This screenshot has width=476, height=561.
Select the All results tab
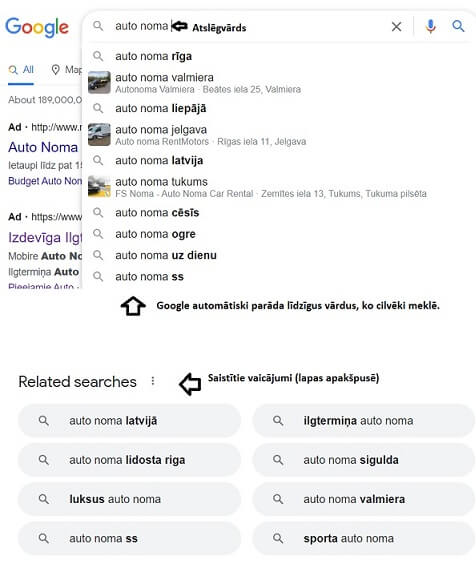(21, 70)
